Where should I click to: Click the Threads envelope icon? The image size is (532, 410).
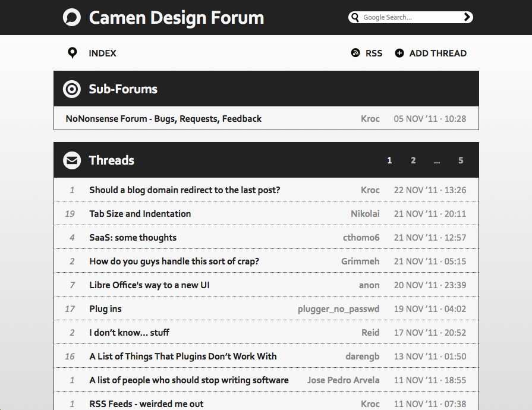72,160
